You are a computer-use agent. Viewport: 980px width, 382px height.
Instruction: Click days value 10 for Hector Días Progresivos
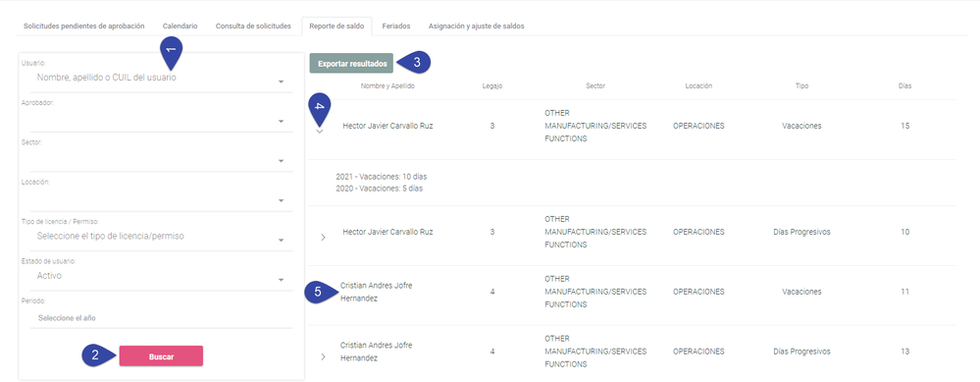tap(905, 232)
